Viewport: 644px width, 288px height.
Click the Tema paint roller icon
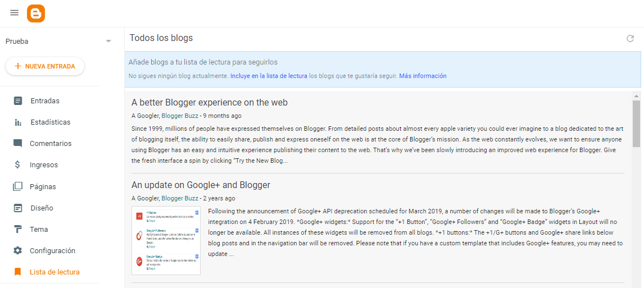pyautogui.click(x=17, y=229)
